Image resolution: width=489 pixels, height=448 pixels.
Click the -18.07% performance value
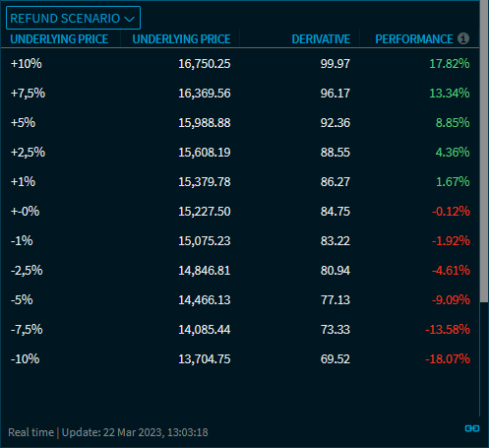coord(448,359)
